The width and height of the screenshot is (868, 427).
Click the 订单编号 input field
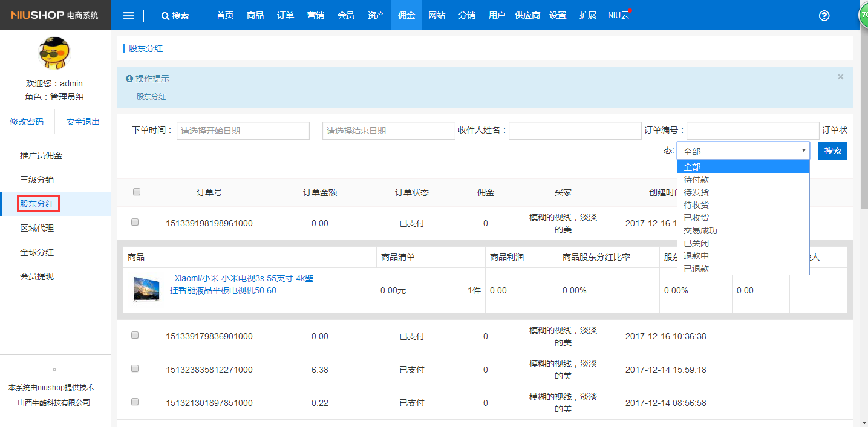tap(753, 131)
